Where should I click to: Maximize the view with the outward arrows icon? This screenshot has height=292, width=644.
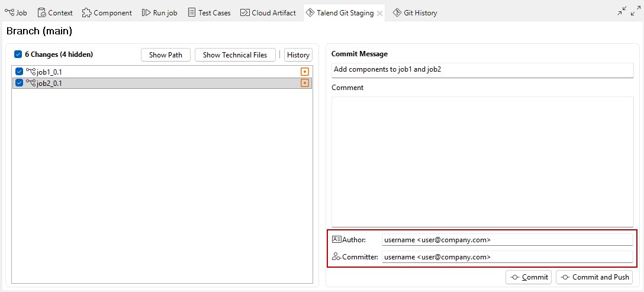(x=635, y=11)
